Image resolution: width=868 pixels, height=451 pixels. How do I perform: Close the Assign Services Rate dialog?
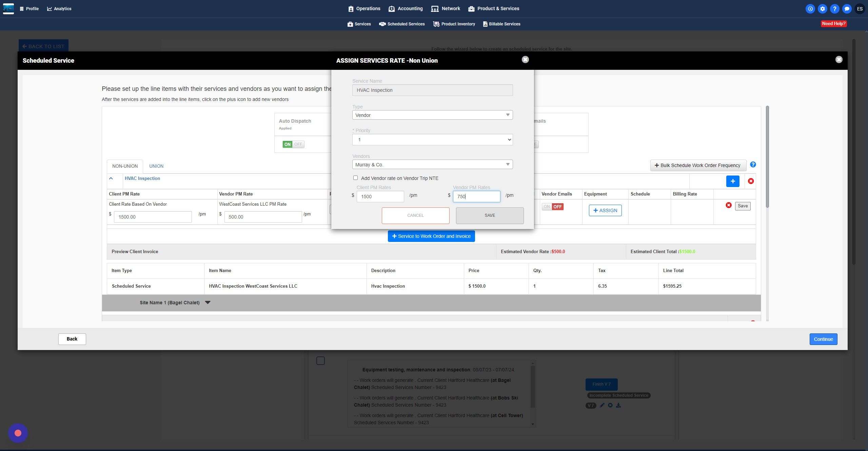[x=525, y=60]
